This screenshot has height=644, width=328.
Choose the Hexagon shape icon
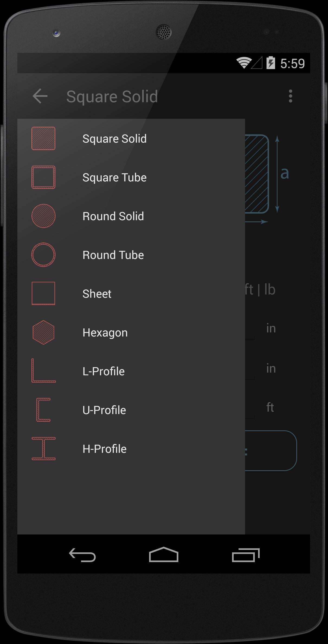pyautogui.click(x=43, y=332)
